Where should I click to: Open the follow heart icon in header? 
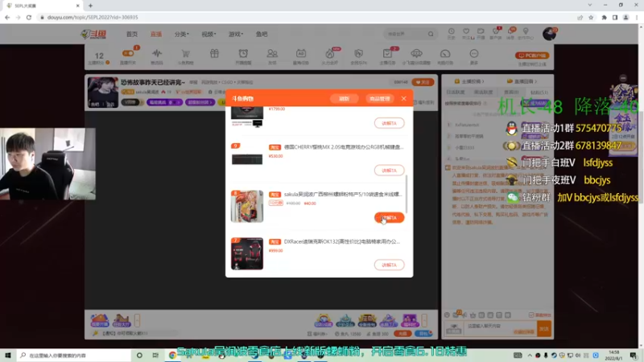(x=466, y=31)
